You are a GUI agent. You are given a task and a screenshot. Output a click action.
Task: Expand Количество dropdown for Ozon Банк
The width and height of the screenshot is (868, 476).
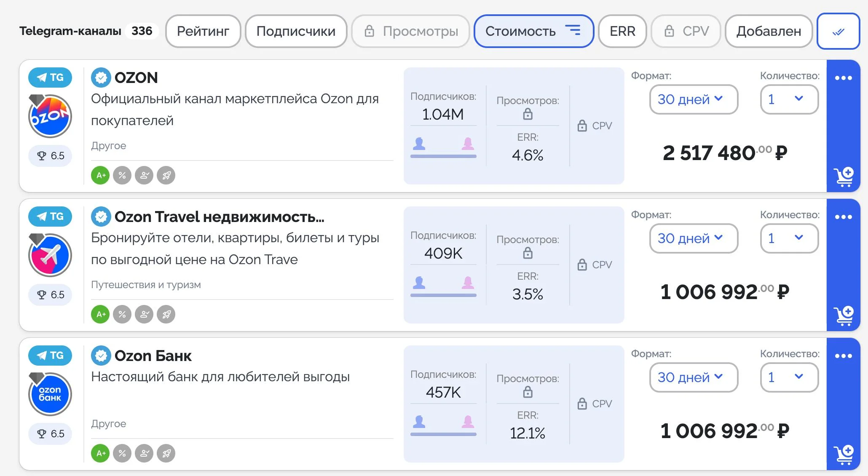coord(789,377)
